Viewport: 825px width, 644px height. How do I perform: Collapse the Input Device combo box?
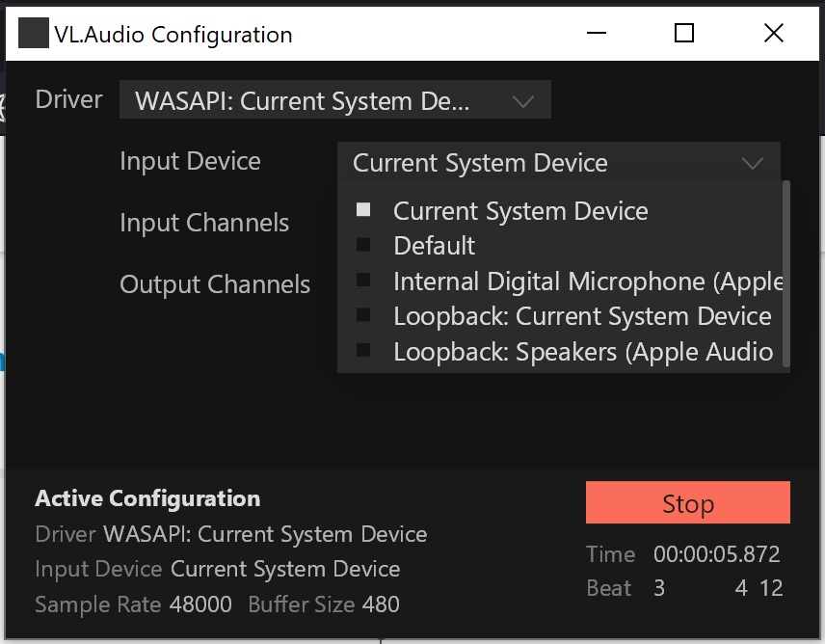tap(559, 162)
